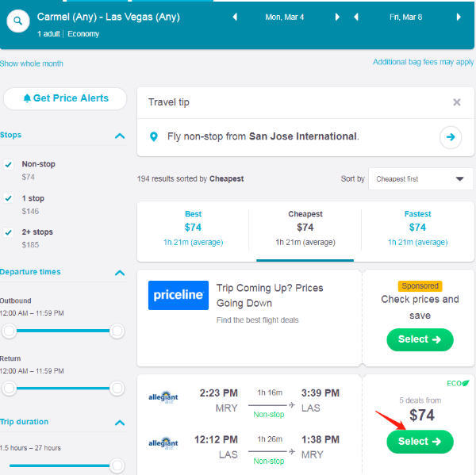Close the Travel tip card

(457, 102)
